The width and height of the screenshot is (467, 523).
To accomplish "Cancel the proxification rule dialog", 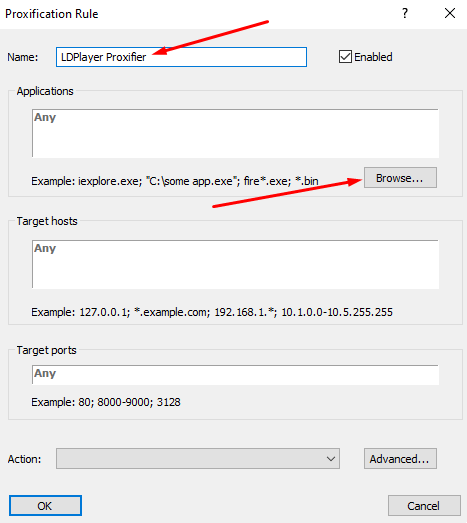I will (424, 506).
